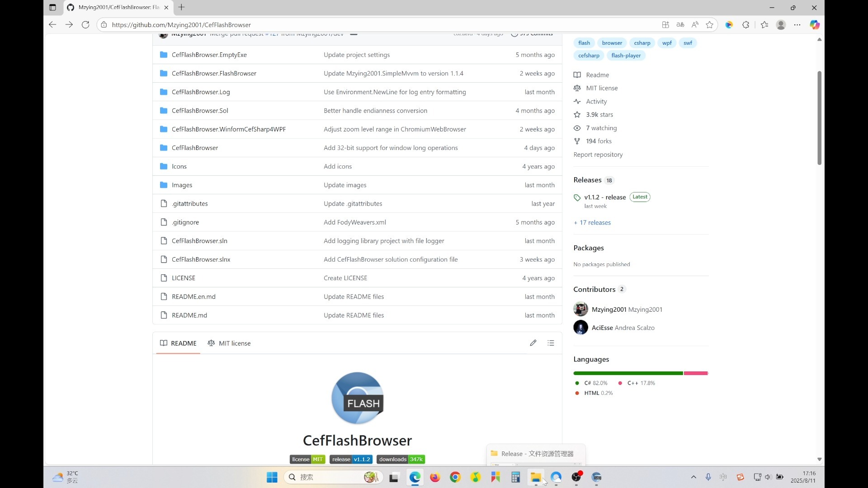This screenshot has height=488, width=868.
Task: Click the license MIT badge
Action: 307,460
